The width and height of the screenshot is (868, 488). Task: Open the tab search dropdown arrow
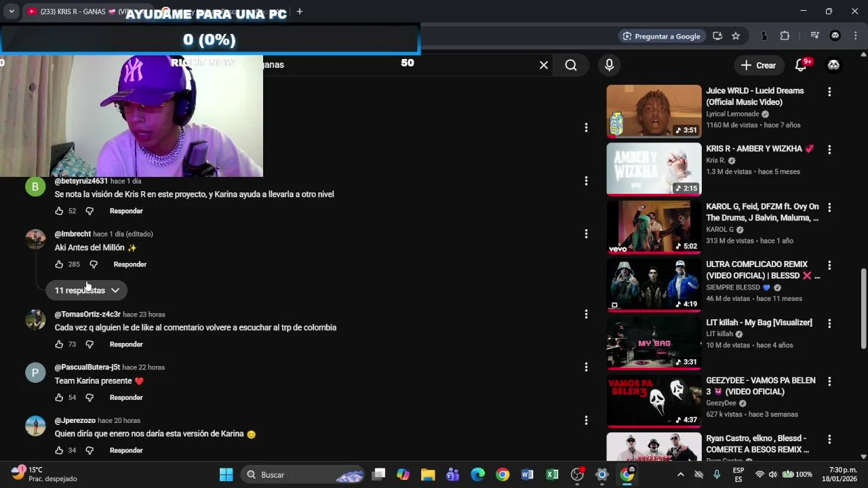12,12
